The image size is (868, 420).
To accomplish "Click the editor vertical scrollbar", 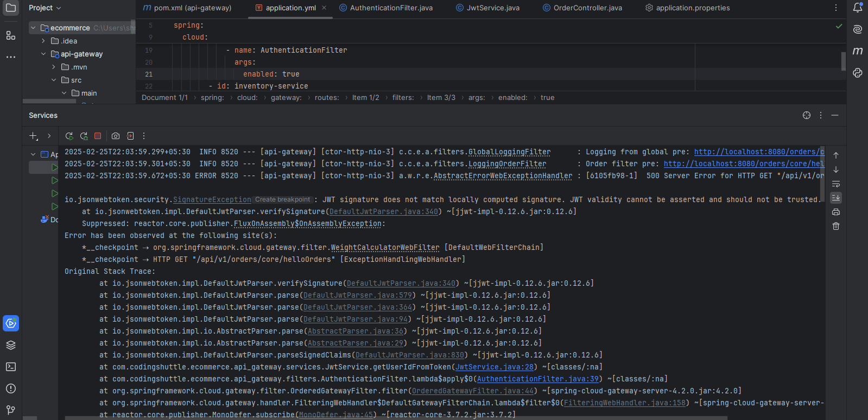I will (x=843, y=61).
